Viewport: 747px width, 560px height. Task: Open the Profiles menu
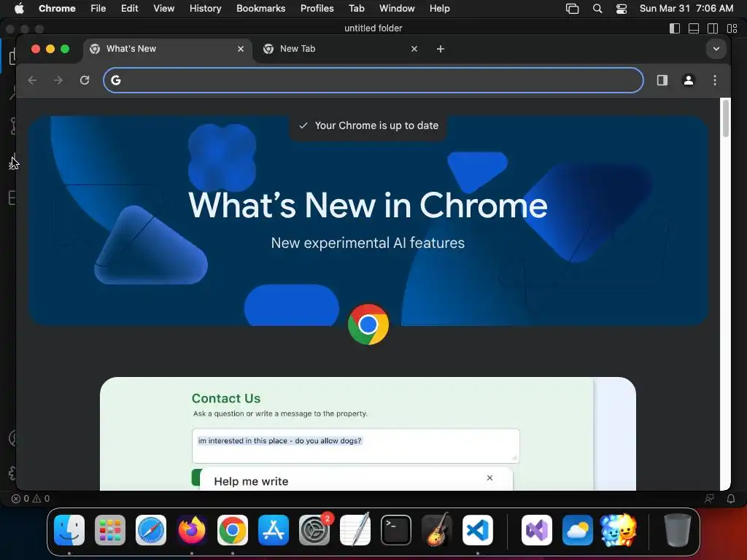tap(317, 8)
